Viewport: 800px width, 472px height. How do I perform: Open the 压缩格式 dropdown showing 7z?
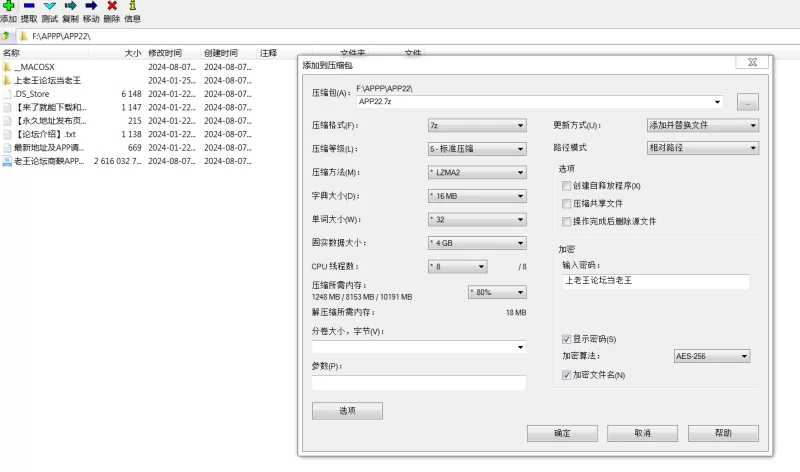(476, 126)
